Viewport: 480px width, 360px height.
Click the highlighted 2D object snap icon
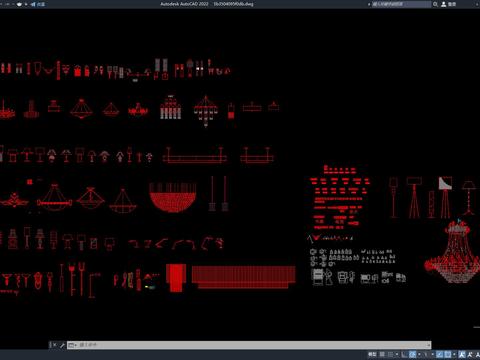click(x=448, y=354)
